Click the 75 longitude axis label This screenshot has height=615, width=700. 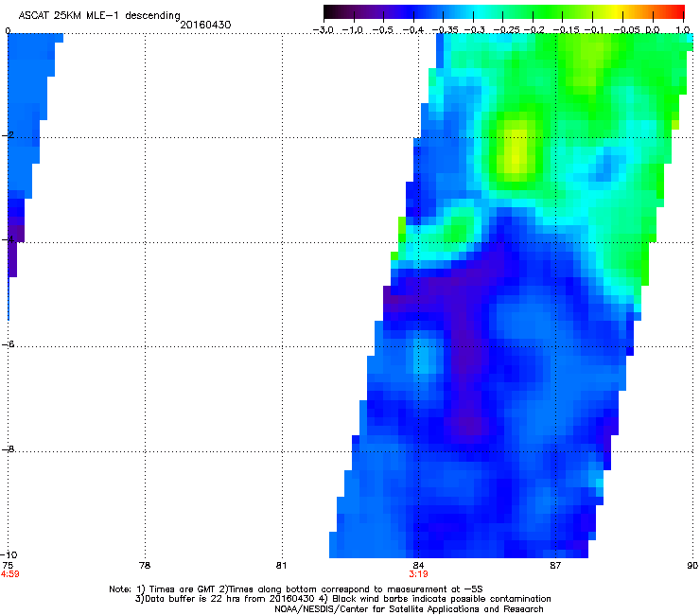(8, 566)
